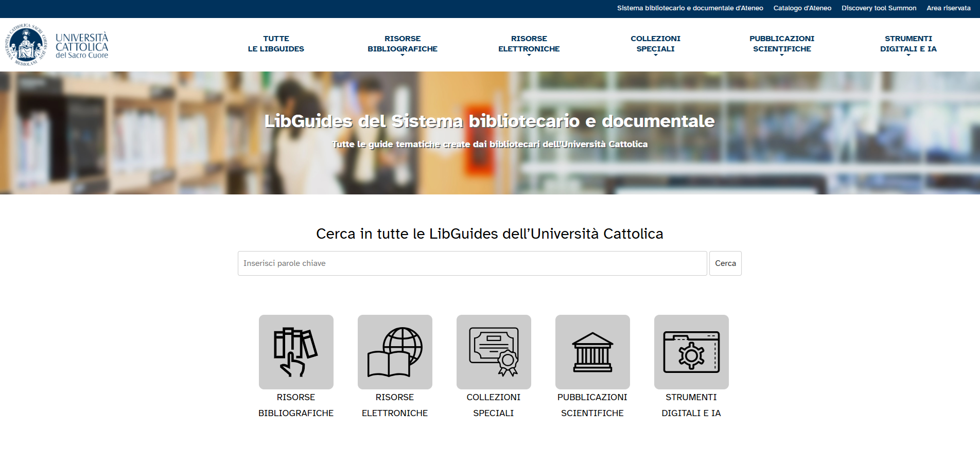Click the globe and book Risorse Elettroniche icon
Screen dimensions: 980x465
(395, 352)
